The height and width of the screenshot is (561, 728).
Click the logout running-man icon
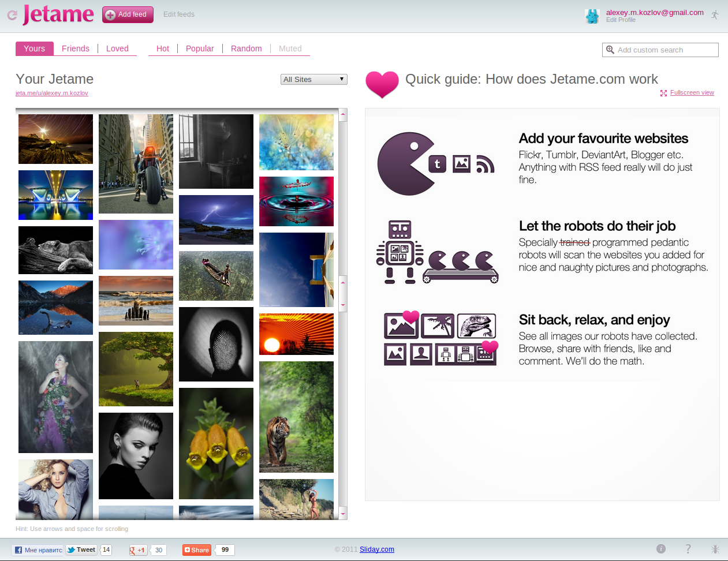[715, 15]
